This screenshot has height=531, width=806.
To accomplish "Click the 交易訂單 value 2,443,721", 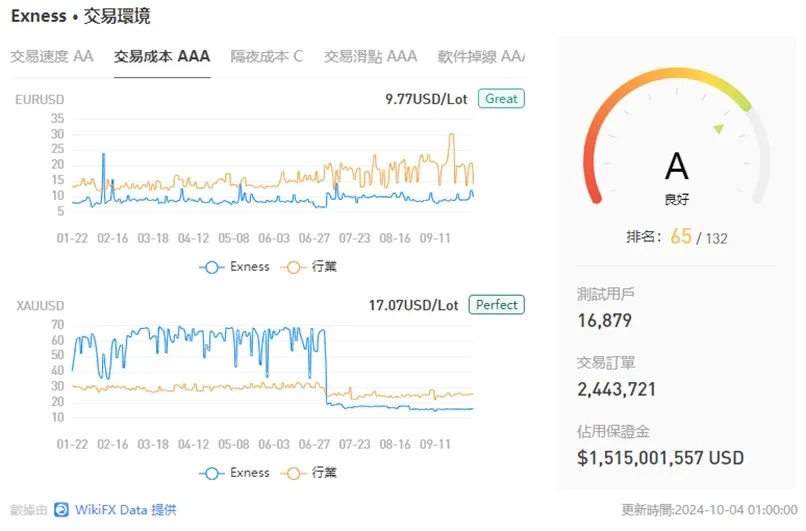I will (x=616, y=390).
